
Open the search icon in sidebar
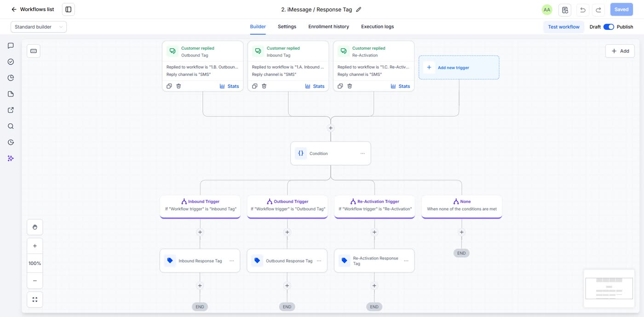(11, 126)
